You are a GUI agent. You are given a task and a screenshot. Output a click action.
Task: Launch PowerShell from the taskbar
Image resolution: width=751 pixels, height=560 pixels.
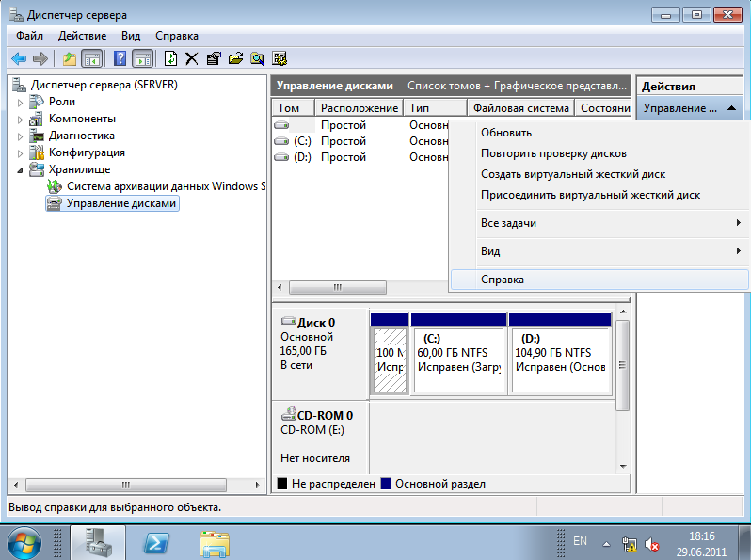156,543
